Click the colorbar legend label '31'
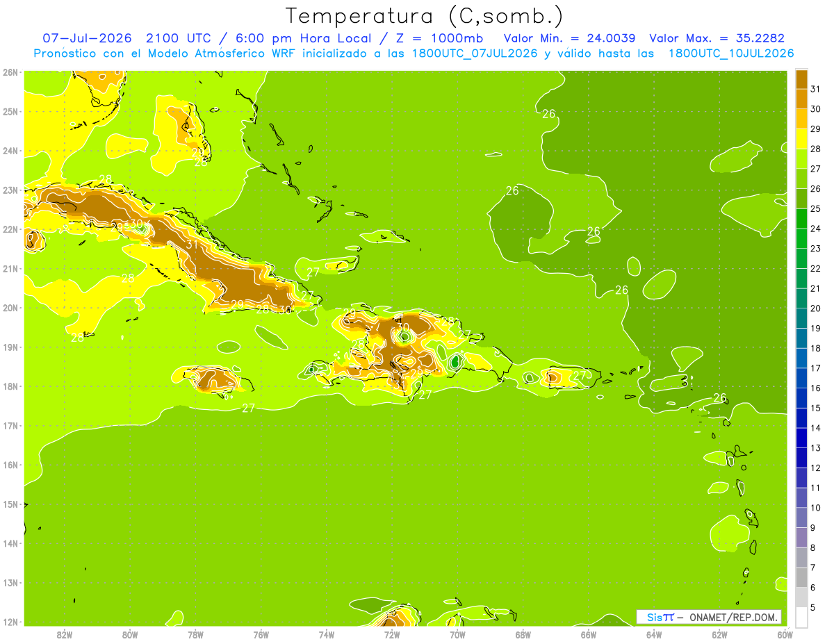 pyautogui.click(x=815, y=89)
